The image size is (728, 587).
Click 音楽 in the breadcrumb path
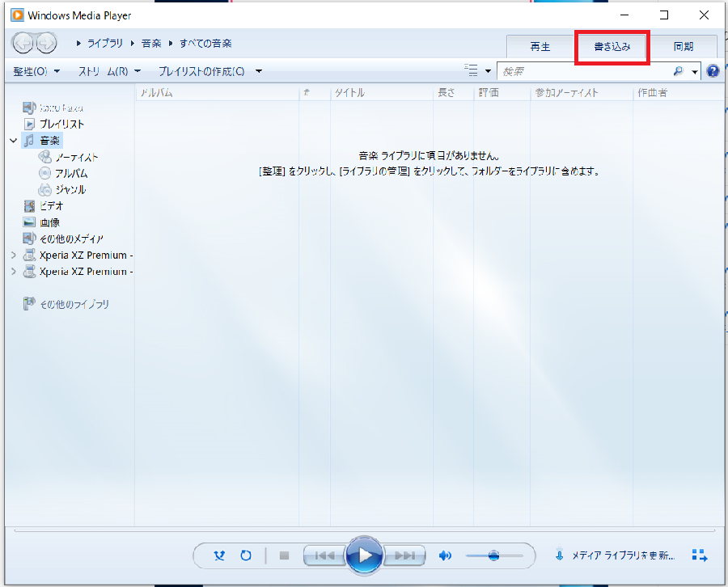coord(151,43)
